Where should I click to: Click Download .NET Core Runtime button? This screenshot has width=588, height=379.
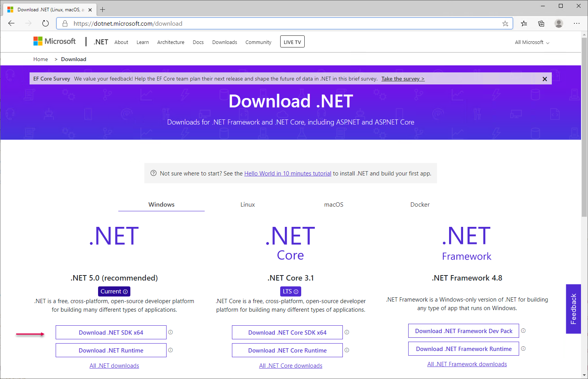287,350
